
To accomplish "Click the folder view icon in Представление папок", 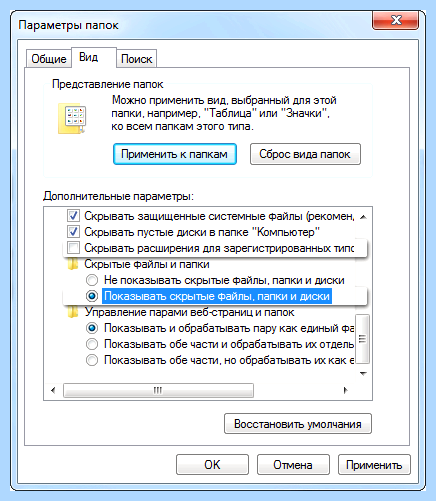I will tap(72, 118).
